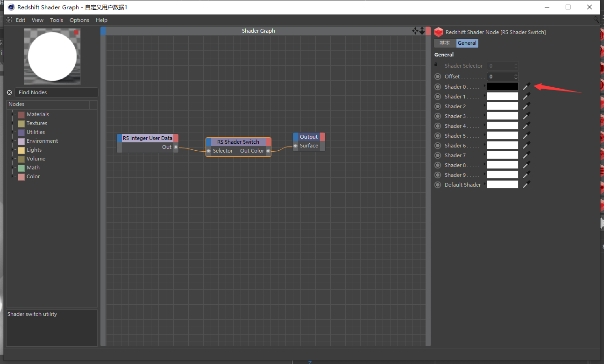Open the Default Shader color swatch
This screenshot has height=364, width=604.
pos(503,184)
